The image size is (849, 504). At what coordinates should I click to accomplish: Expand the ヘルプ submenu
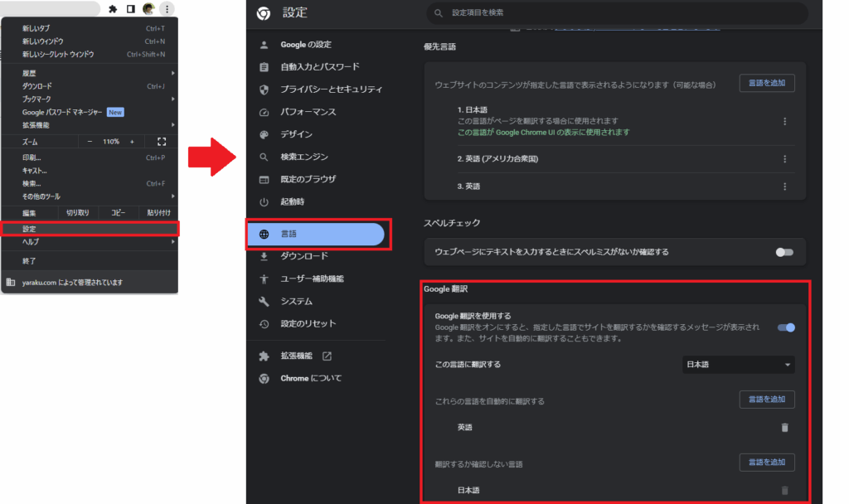click(x=90, y=242)
